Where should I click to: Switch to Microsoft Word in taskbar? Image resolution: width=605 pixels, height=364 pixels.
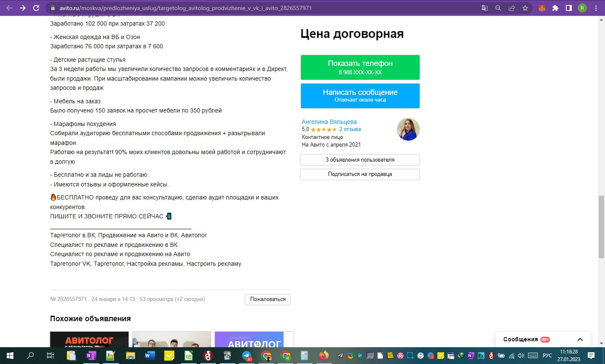(150, 356)
